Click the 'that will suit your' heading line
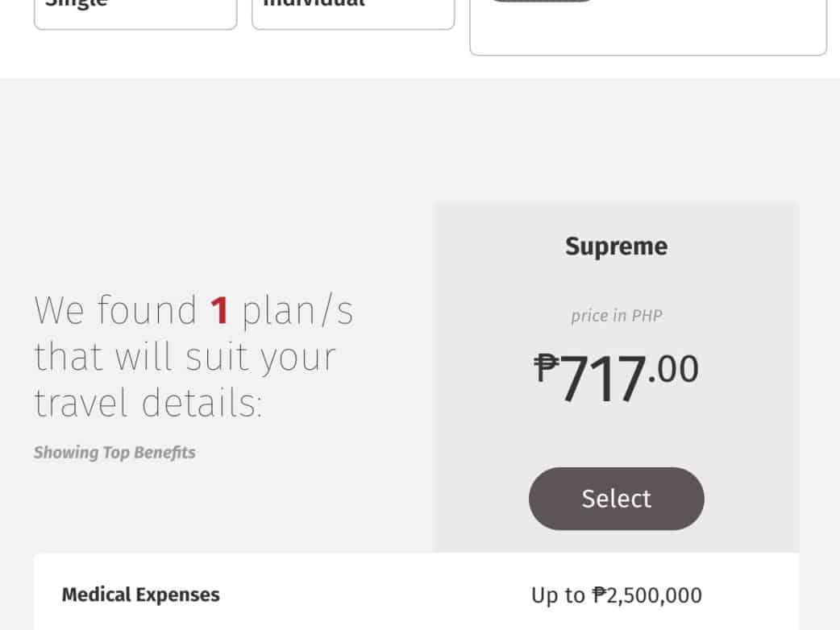Viewport: 840px width, 630px height. pyautogui.click(x=185, y=357)
